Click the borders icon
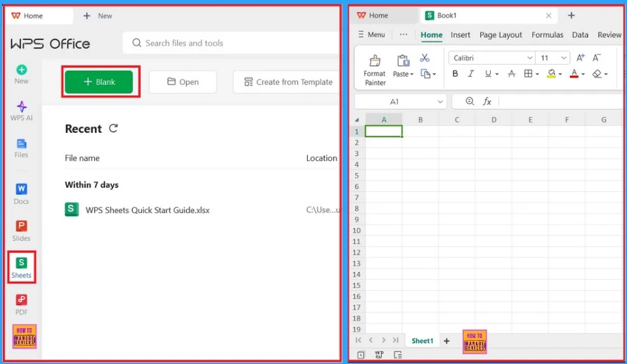Image resolution: width=627 pixels, height=364 pixels. point(528,74)
